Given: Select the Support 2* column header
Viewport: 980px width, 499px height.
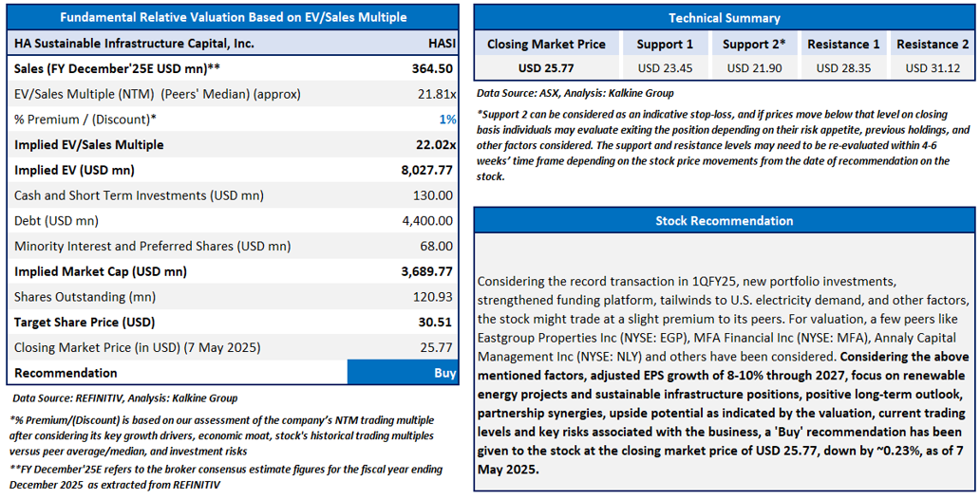Looking at the screenshot, I should (753, 44).
